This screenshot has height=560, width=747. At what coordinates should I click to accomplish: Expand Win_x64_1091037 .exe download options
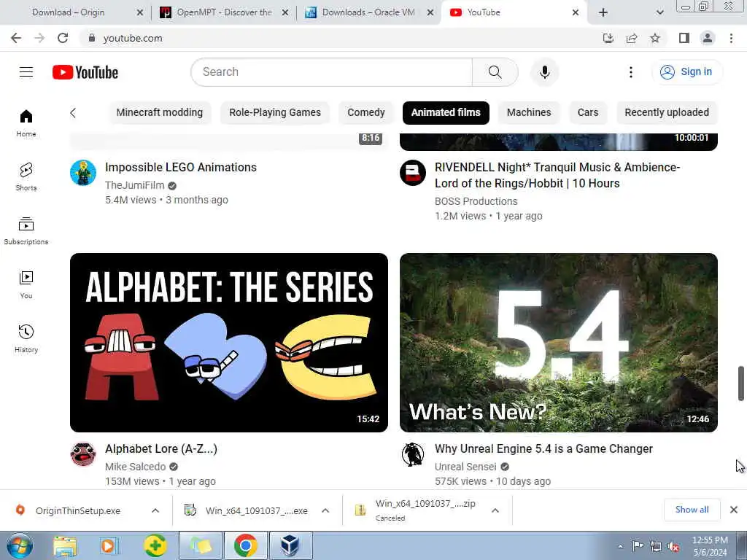(325, 510)
